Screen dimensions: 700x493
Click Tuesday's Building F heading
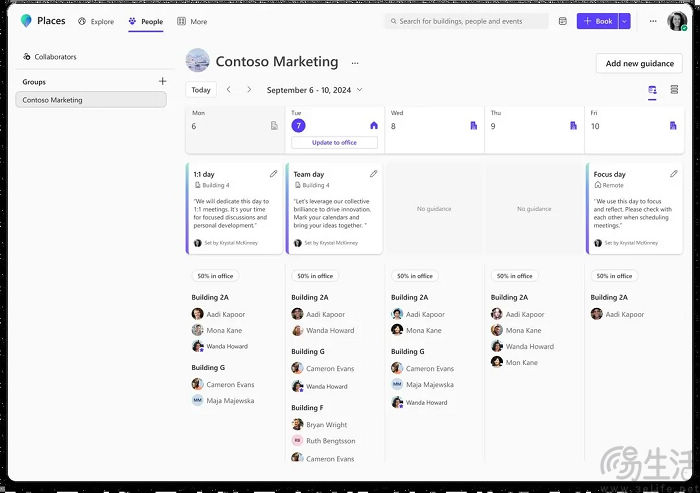pyautogui.click(x=307, y=407)
